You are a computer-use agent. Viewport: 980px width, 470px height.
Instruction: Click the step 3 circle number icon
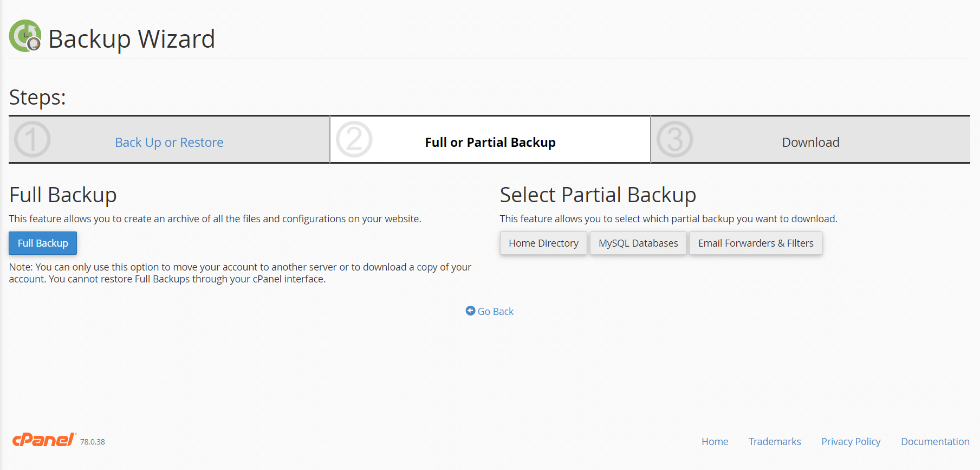pyautogui.click(x=674, y=139)
